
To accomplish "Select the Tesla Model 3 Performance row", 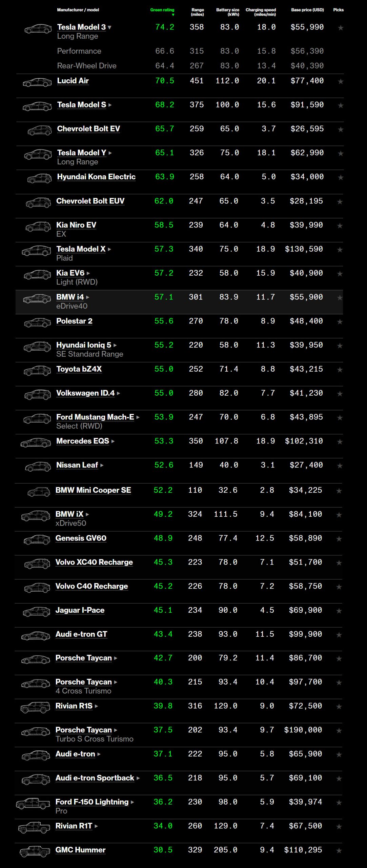I will point(79,51).
